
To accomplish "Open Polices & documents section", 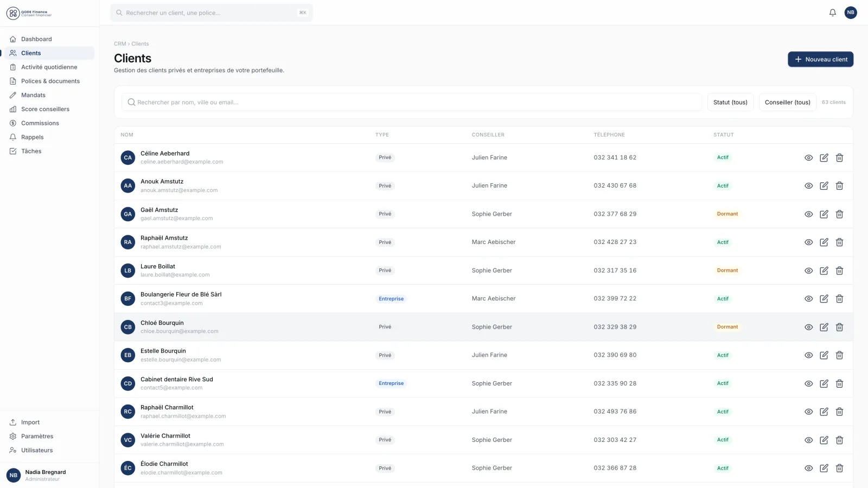I will pos(49,81).
